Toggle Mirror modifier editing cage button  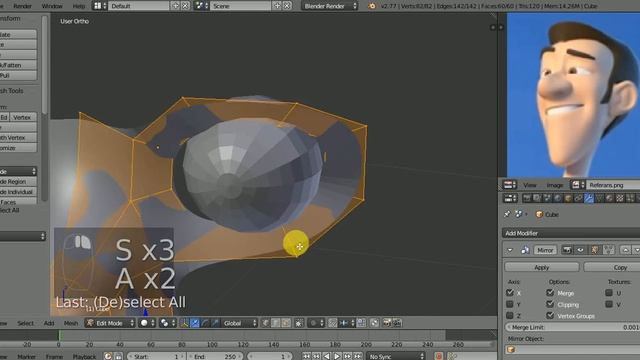[609, 250]
